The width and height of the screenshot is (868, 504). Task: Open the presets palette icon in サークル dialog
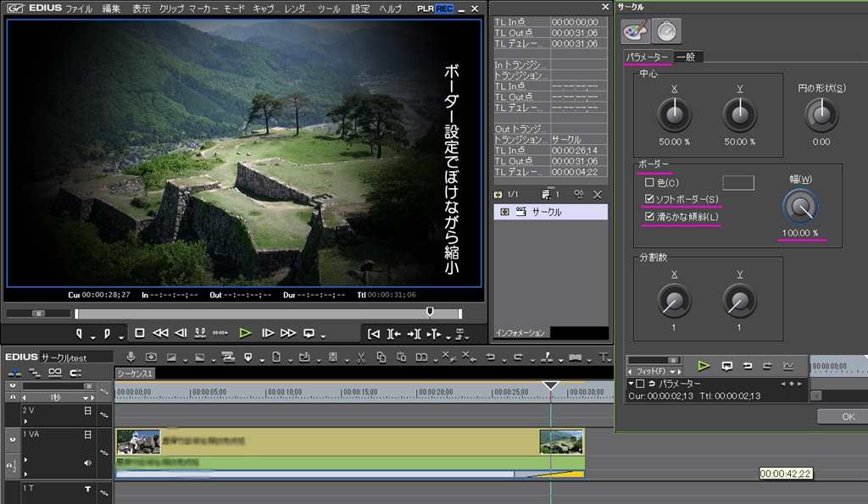(636, 31)
